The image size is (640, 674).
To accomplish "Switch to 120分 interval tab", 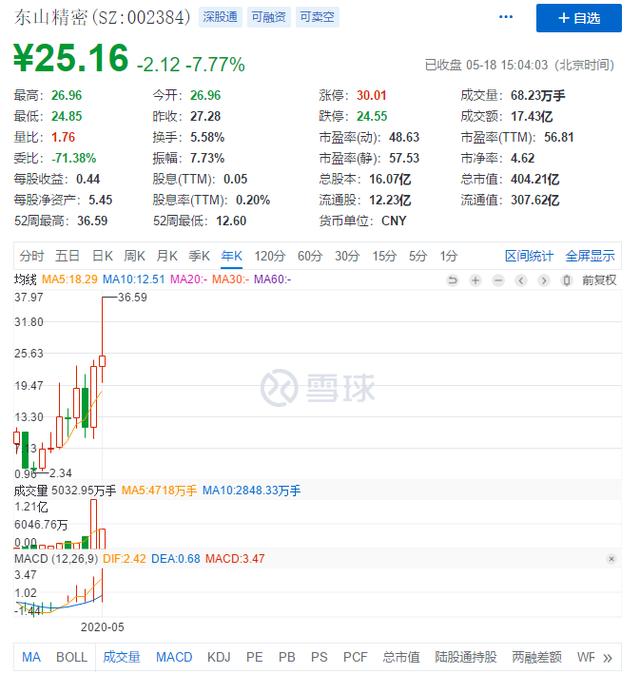I will [270, 256].
